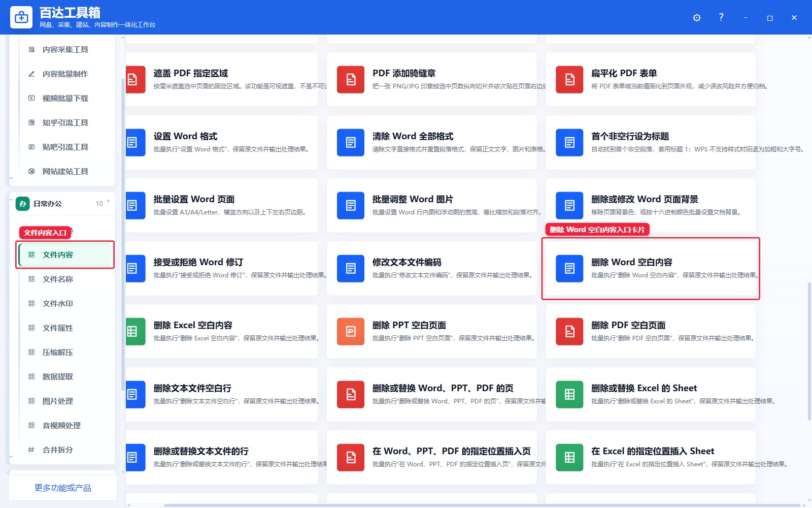Open the 接受或拒绝 Word 修订 card
812x508 pixels.
click(222, 268)
